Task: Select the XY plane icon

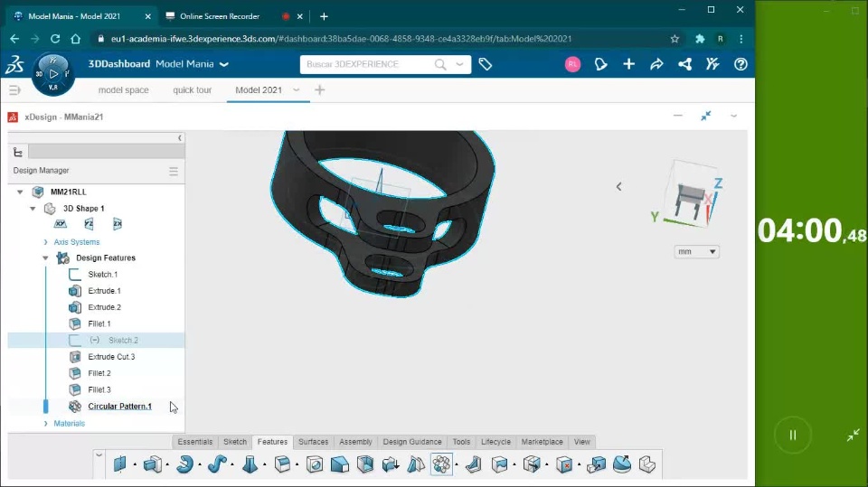Action: pos(61,224)
